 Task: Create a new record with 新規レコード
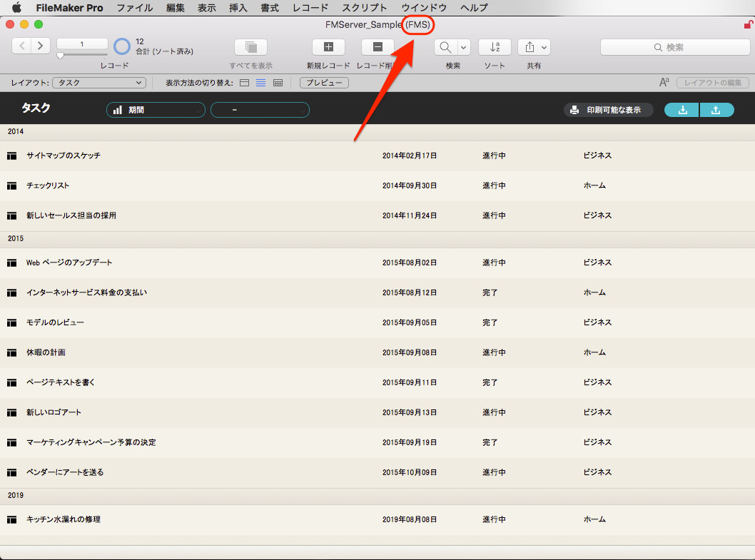point(328,46)
